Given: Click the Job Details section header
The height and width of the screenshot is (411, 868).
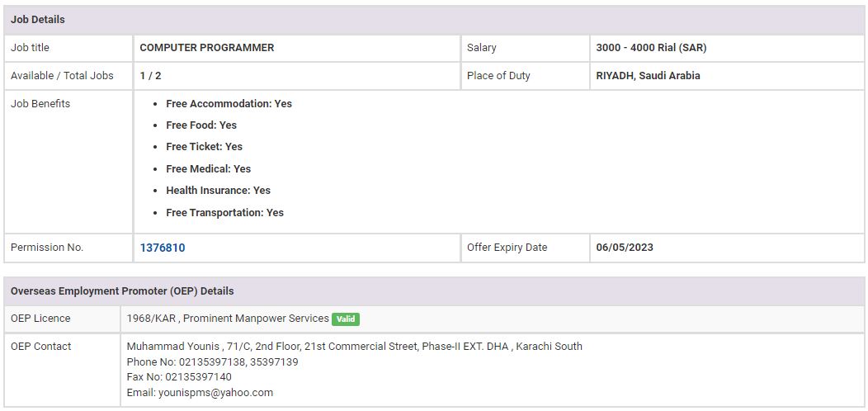Looking at the screenshot, I should [38, 20].
